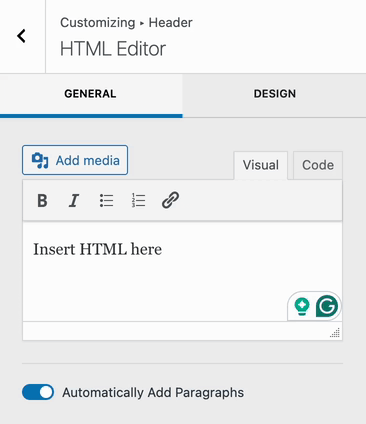
Task: Click the Customizing Header breadcrumb text
Action: click(x=126, y=23)
